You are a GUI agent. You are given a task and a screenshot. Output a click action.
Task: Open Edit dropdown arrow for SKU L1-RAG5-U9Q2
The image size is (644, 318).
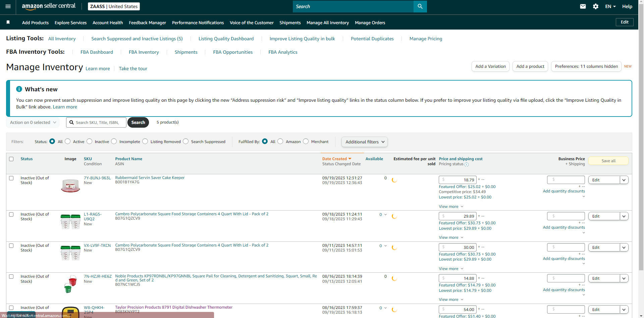coord(624,216)
